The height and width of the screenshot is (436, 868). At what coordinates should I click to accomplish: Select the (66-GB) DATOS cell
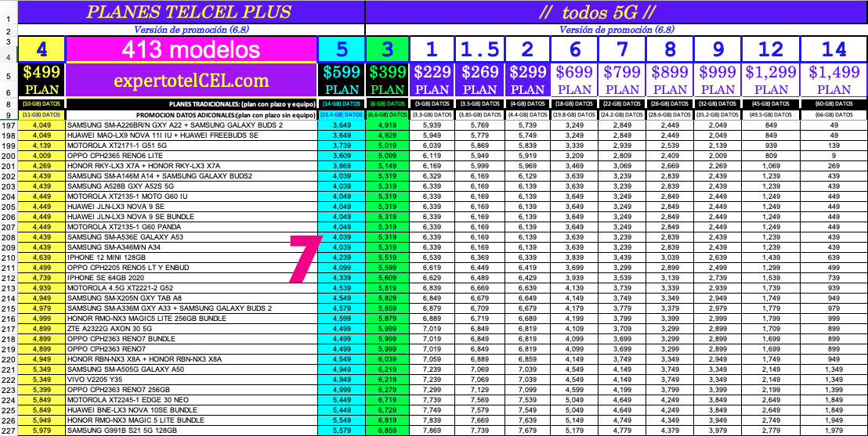834,114
